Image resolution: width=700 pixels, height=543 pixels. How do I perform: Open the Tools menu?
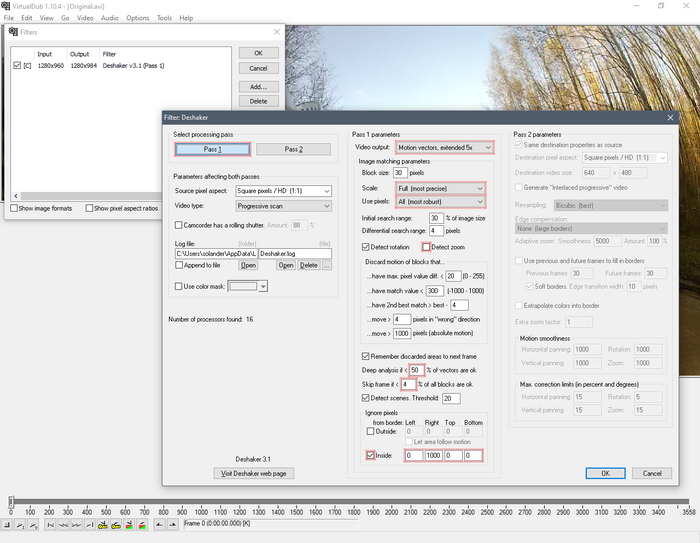164,18
